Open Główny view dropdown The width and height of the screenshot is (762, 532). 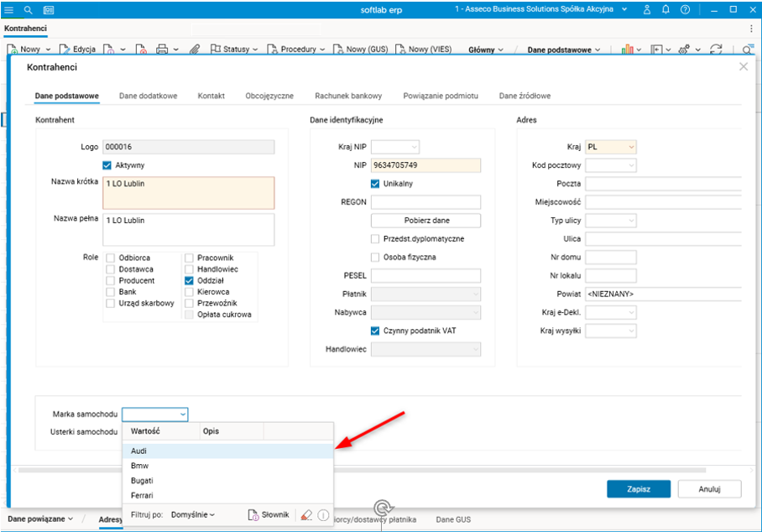pyautogui.click(x=486, y=50)
